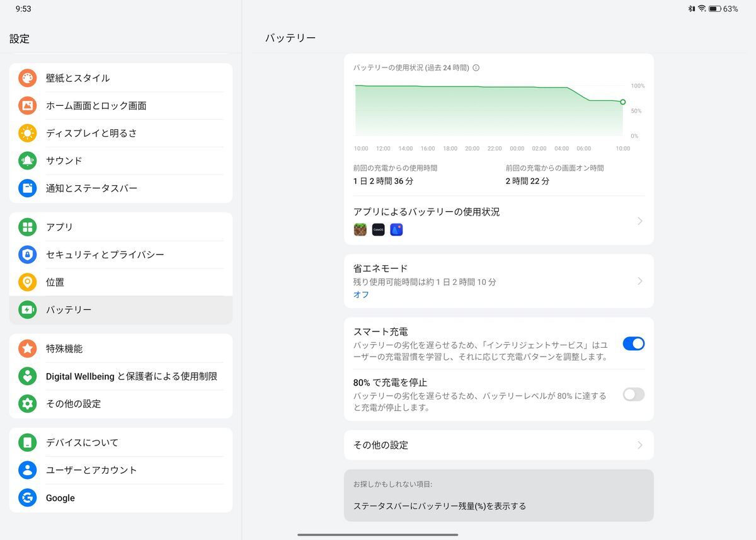
Task: Tap the Digital Wellbeing heart icon
Action: pos(28,376)
